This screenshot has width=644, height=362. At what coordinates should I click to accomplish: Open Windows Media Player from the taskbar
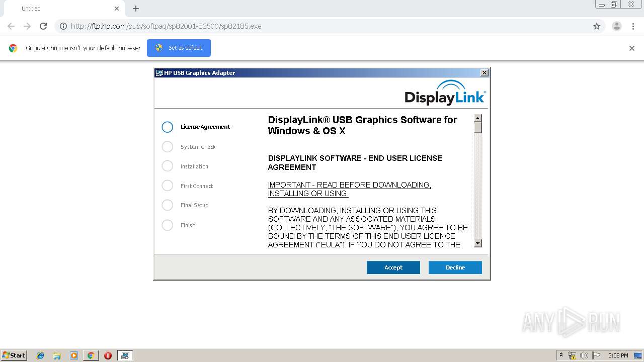pos(74,355)
